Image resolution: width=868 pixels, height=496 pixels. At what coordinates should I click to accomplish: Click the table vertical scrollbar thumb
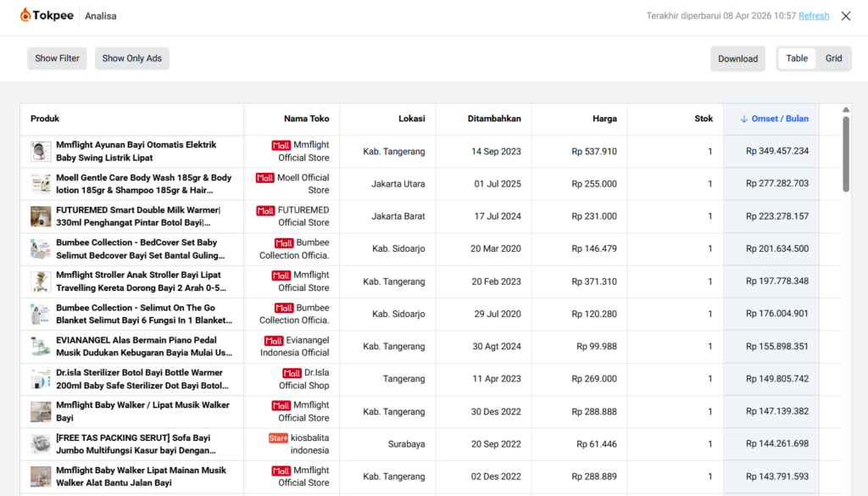(846, 154)
